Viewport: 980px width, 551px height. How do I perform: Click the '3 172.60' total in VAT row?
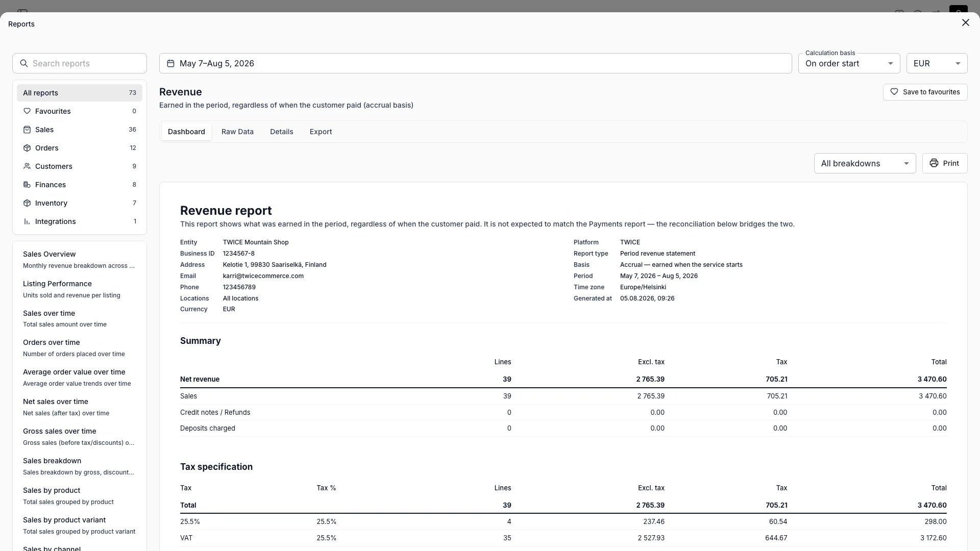click(x=934, y=538)
